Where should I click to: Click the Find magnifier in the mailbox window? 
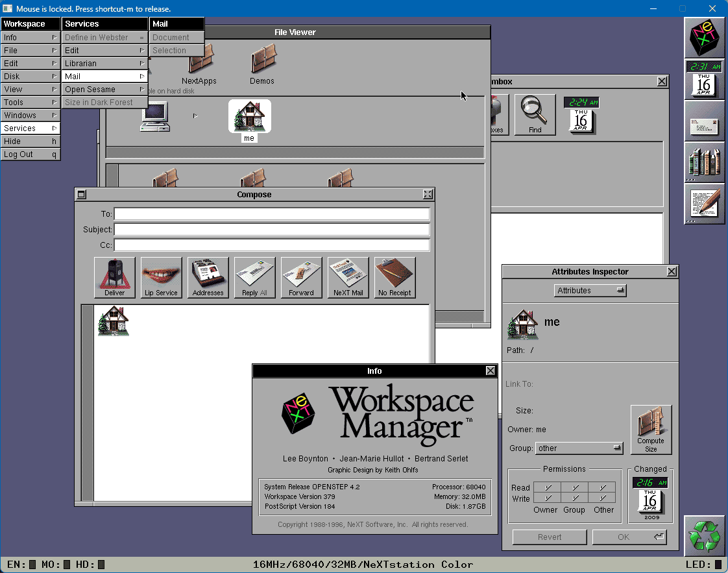pos(535,114)
